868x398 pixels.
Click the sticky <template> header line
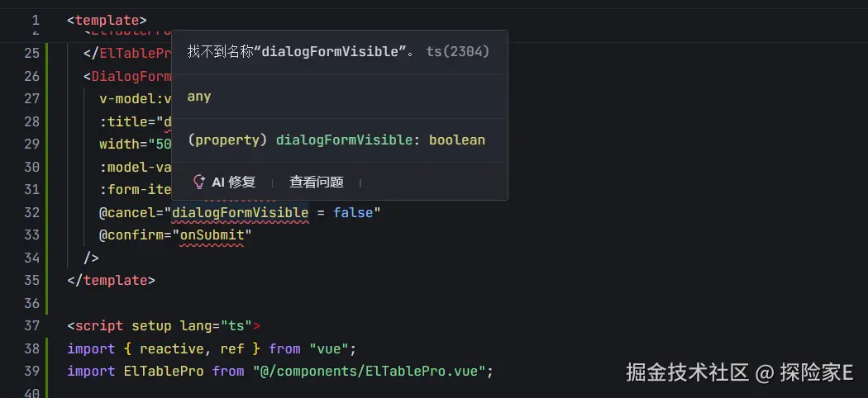click(107, 20)
